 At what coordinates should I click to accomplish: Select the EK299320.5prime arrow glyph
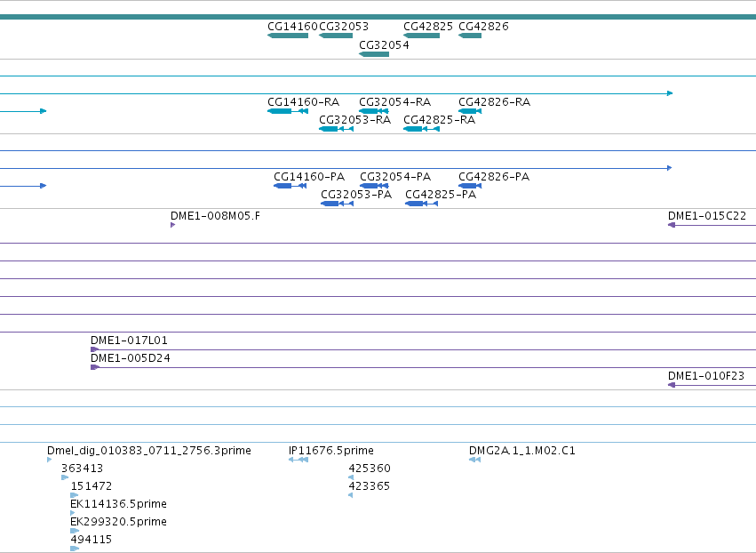75,531
